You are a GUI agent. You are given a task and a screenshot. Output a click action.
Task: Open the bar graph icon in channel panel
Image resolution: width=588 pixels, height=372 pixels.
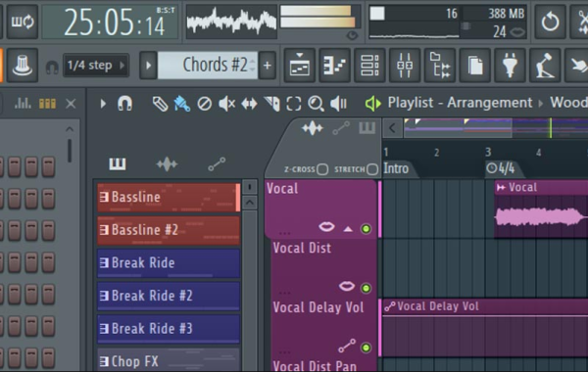[23, 103]
